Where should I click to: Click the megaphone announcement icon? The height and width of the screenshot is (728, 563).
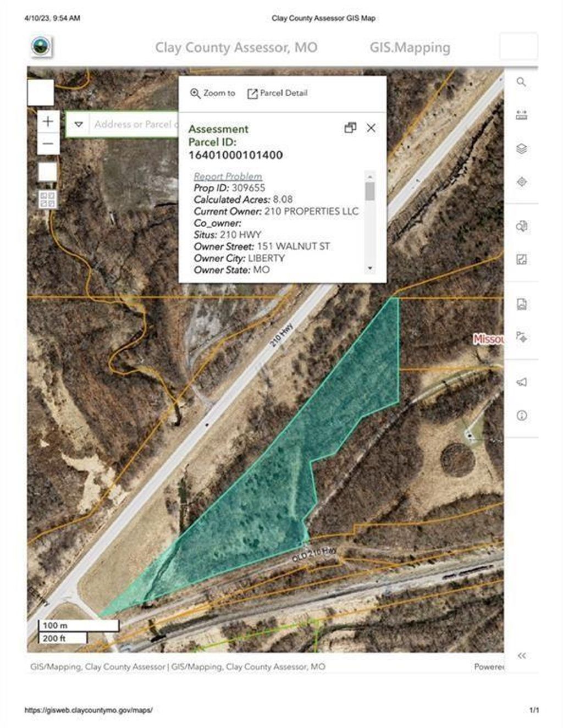[521, 382]
